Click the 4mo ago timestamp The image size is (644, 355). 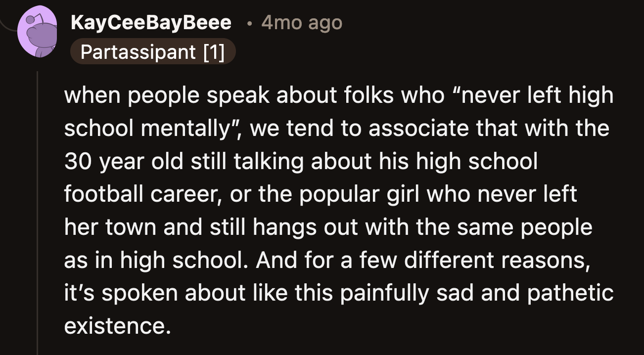click(301, 22)
